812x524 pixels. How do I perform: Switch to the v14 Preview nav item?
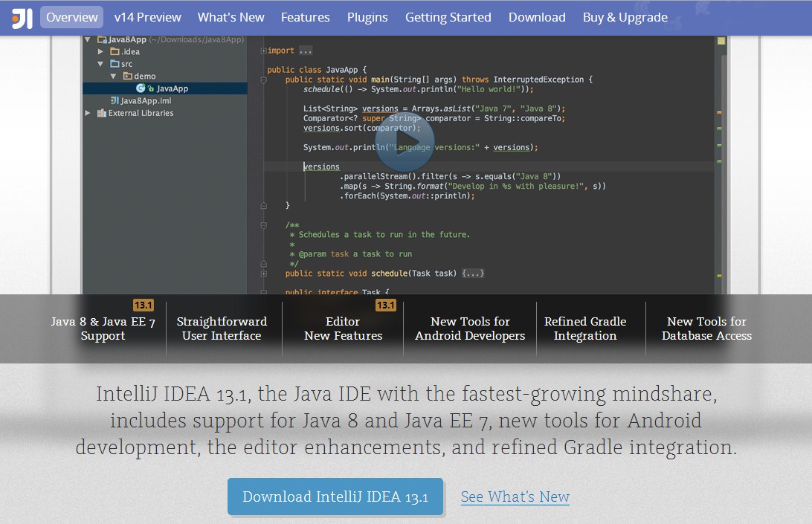click(x=146, y=16)
